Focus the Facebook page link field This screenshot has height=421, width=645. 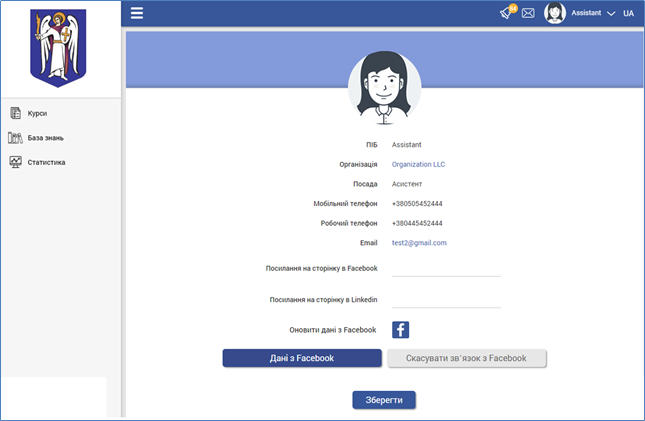click(x=446, y=268)
